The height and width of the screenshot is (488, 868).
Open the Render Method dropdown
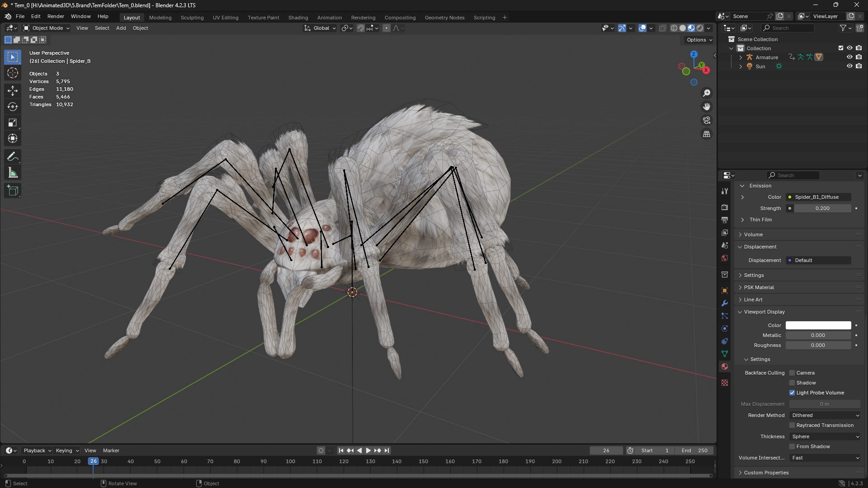825,415
